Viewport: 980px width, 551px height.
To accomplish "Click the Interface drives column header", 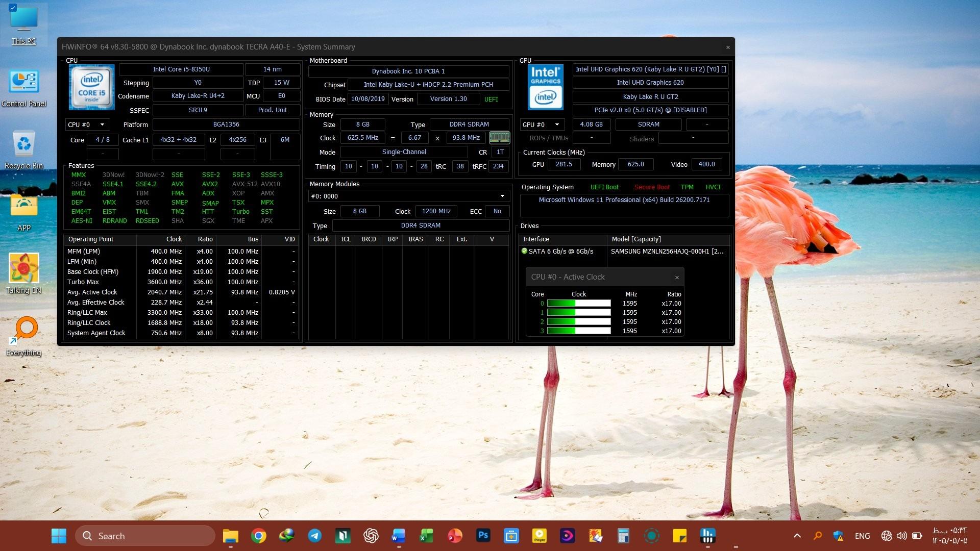I will (x=563, y=239).
